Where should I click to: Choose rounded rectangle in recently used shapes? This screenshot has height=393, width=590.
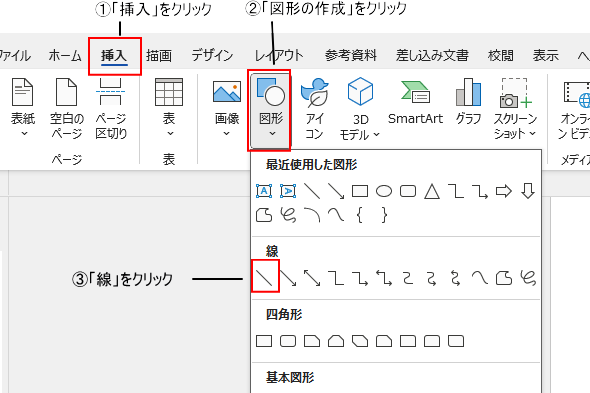click(x=408, y=191)
